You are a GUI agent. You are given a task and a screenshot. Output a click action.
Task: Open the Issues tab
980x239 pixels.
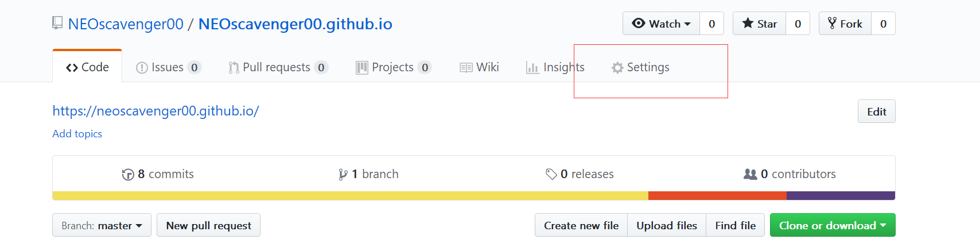169,67
